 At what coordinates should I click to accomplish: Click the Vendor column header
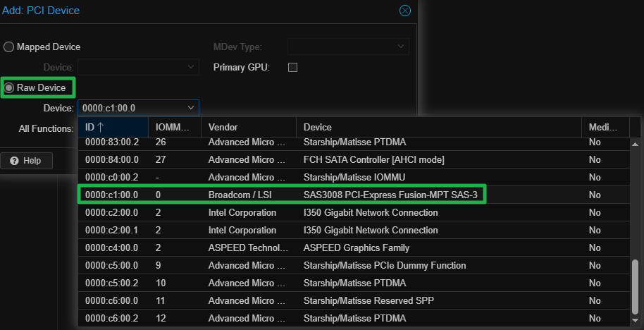point(248,128)
